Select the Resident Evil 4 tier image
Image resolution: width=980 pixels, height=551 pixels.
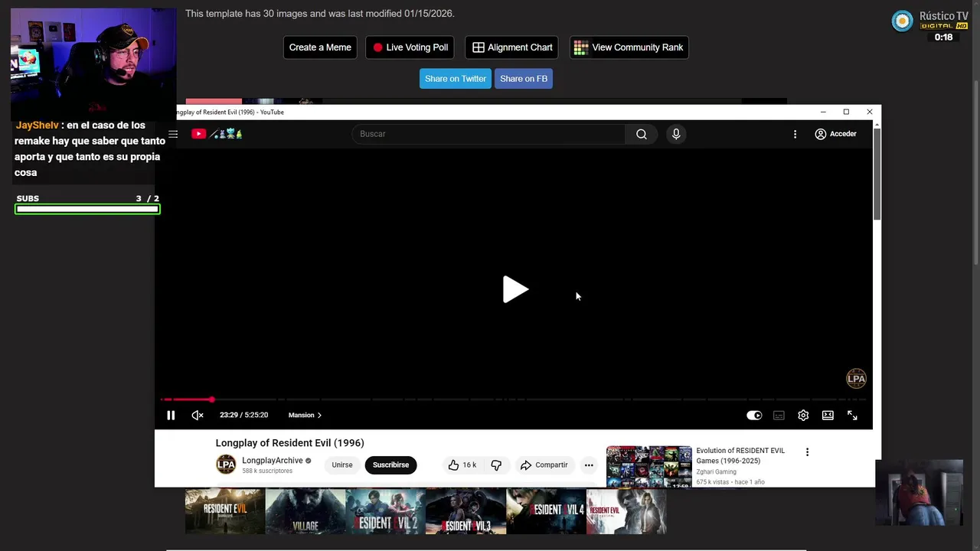546,511
